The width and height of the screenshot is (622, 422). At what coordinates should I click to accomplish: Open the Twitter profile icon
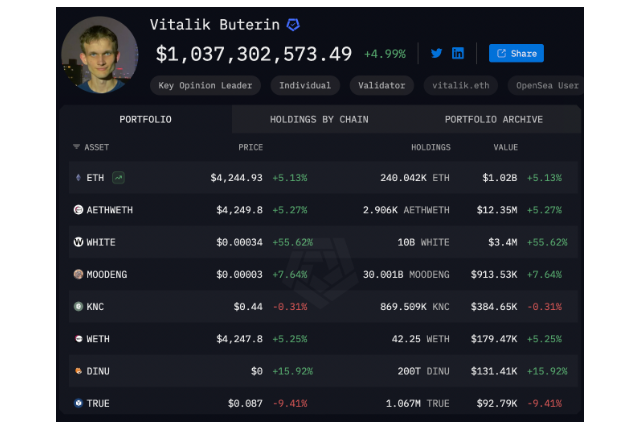(x=437, y=53)
